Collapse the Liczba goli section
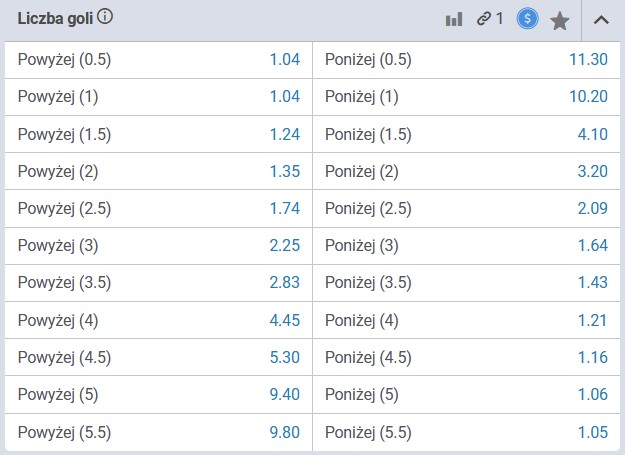 [x=601, y=19]
